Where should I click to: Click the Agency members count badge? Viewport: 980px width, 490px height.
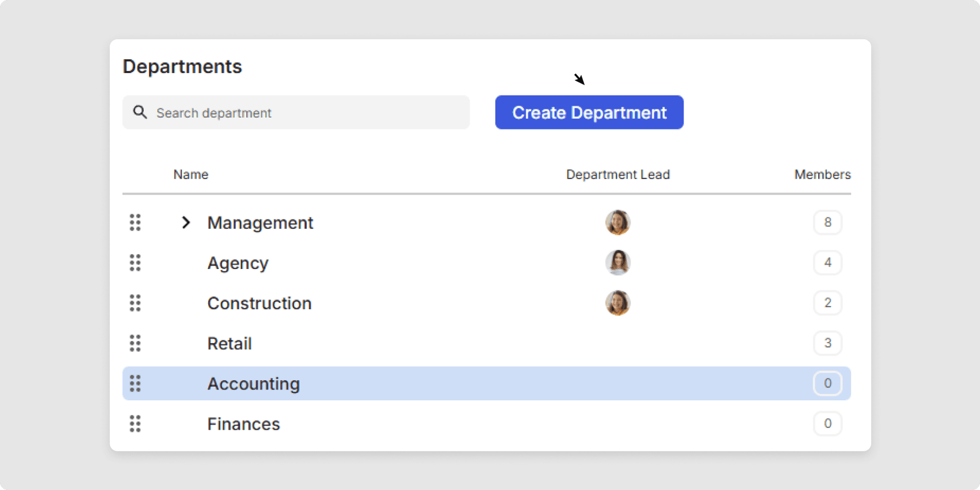click(827, 263)
